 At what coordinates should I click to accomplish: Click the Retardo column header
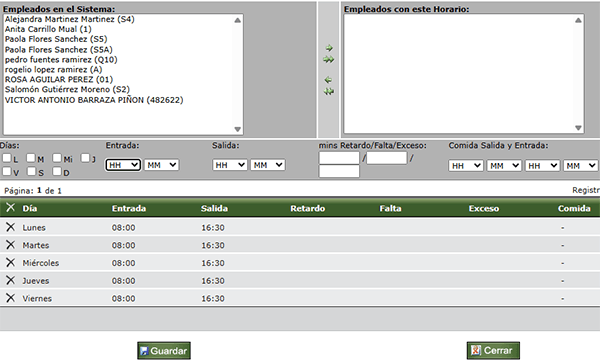click(308, 208)
